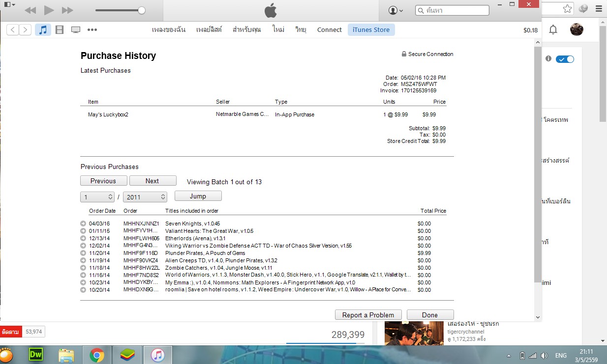
Task: Switch to the วิทยุ tab
Action: point(301,29)
